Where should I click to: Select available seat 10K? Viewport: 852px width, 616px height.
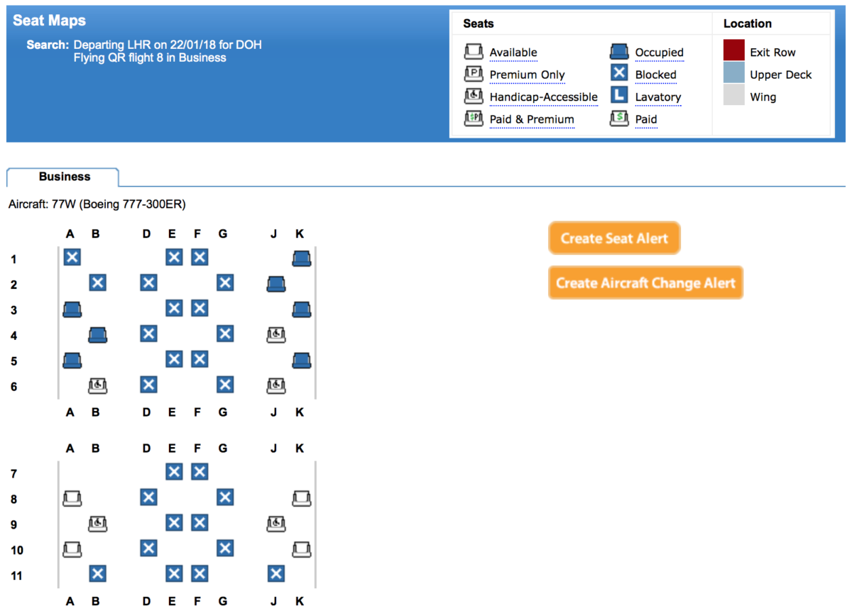click(x=302, y=549)
